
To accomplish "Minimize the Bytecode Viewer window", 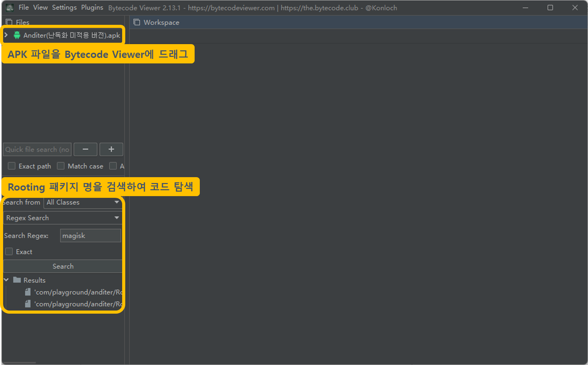I will [x=526, y=8].
